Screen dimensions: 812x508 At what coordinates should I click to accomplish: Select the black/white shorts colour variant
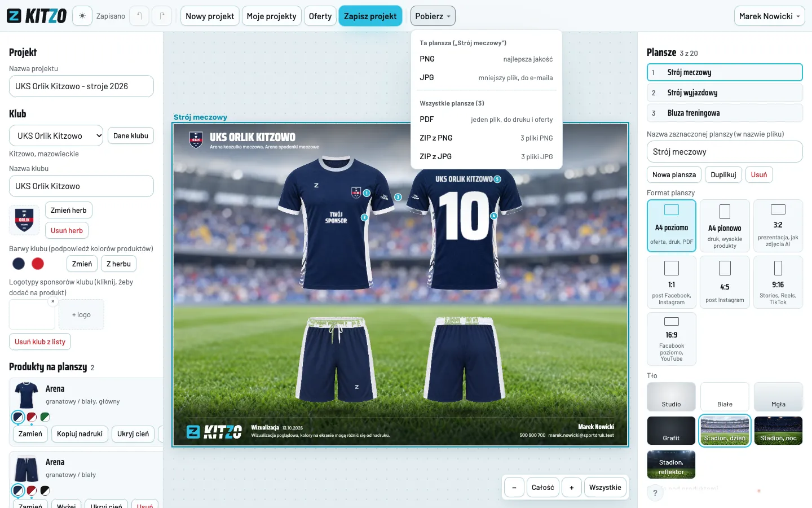[45, 491]
